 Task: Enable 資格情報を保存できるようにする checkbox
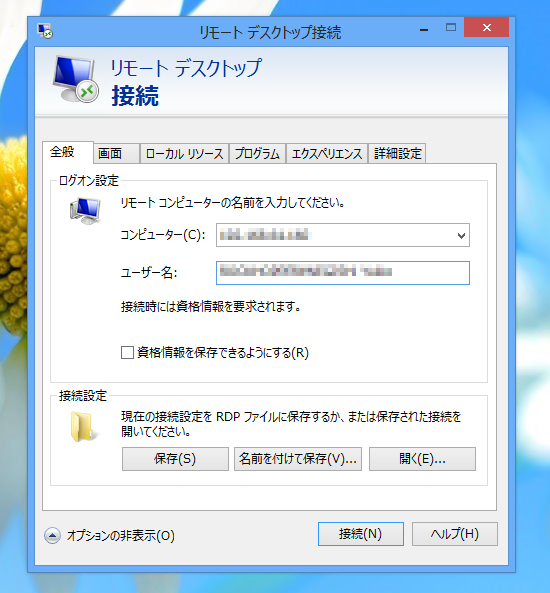[x=127, y=352]
